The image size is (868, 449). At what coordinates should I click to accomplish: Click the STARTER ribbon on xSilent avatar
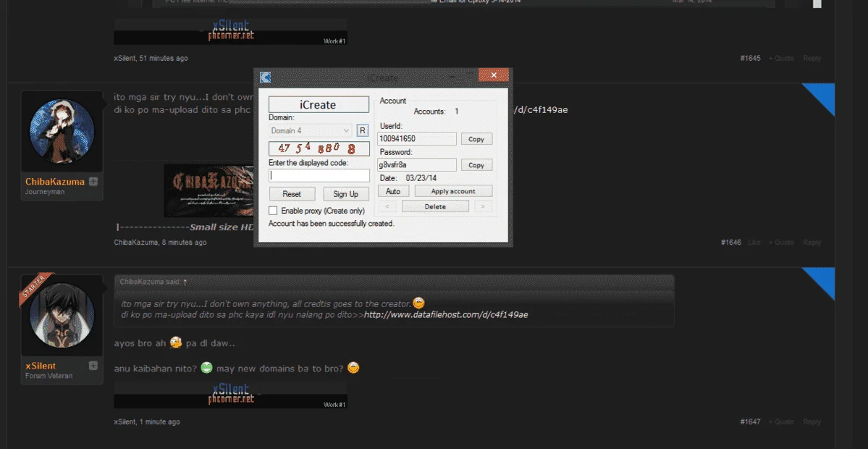click(36, 289)
